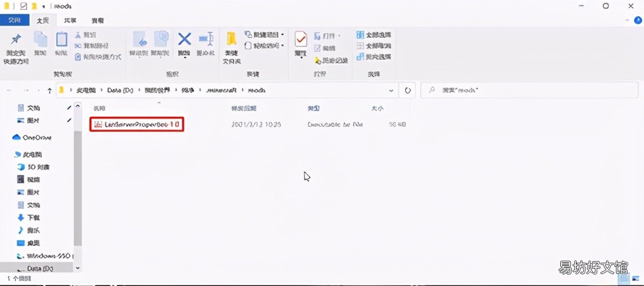Image resolution: width=644 pixels, height=286 pixels.
Task: Click the title bar New folder icon
Action: tap(34, 6)
